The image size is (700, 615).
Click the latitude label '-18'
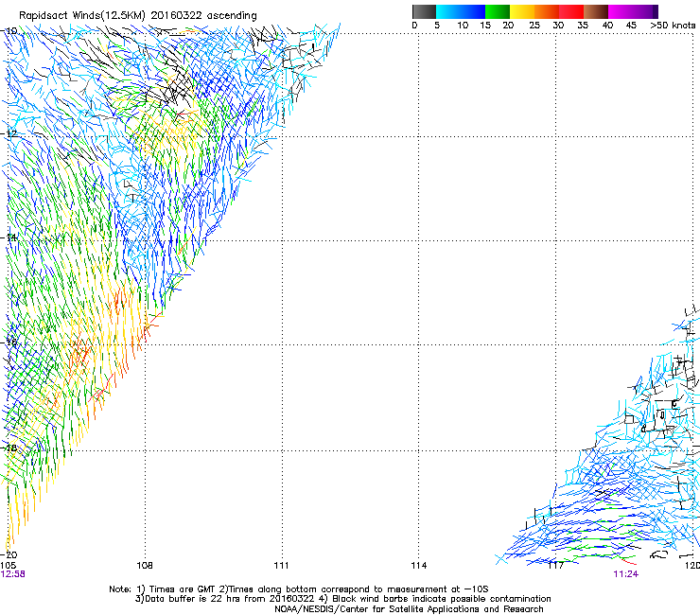(x=9, y=448)
